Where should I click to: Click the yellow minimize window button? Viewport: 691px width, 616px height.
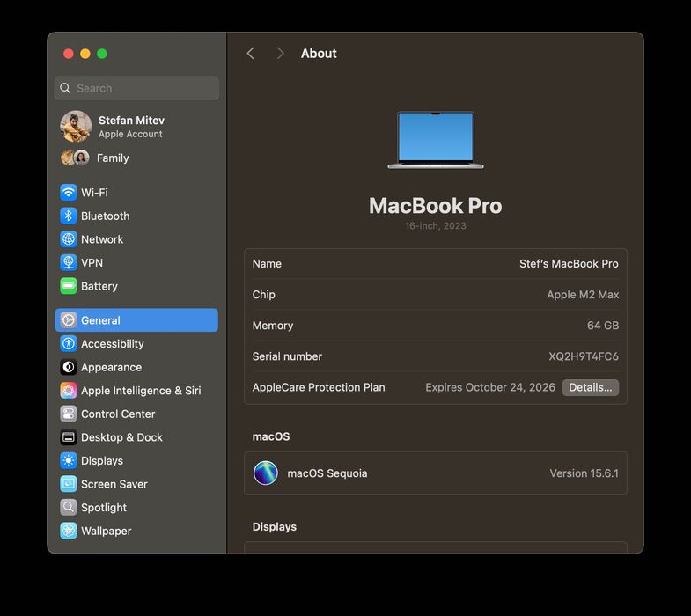click(85, 54)
